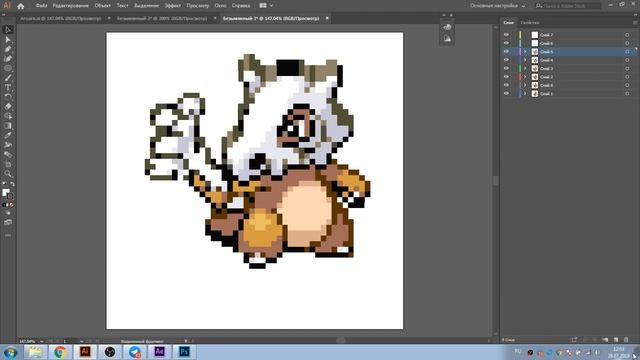Switch to document tab at 200%
This screenshot has height=360, width=640.
162,18
